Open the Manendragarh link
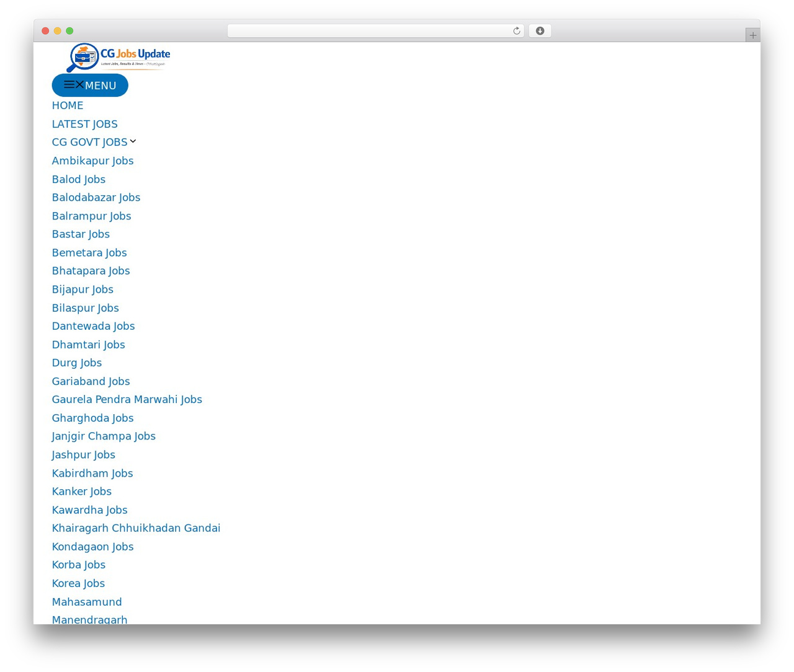This screenshot has height=672, width=794. [x=89, y=619]
